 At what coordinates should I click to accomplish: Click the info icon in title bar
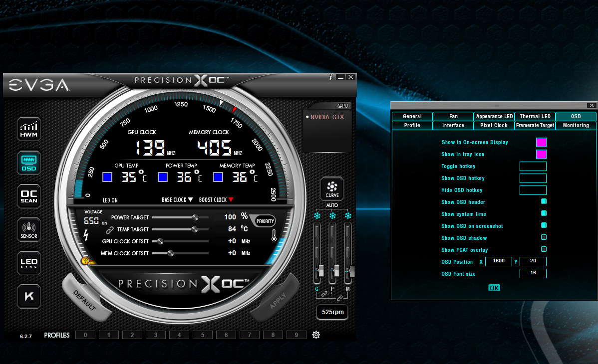(330, 77)
